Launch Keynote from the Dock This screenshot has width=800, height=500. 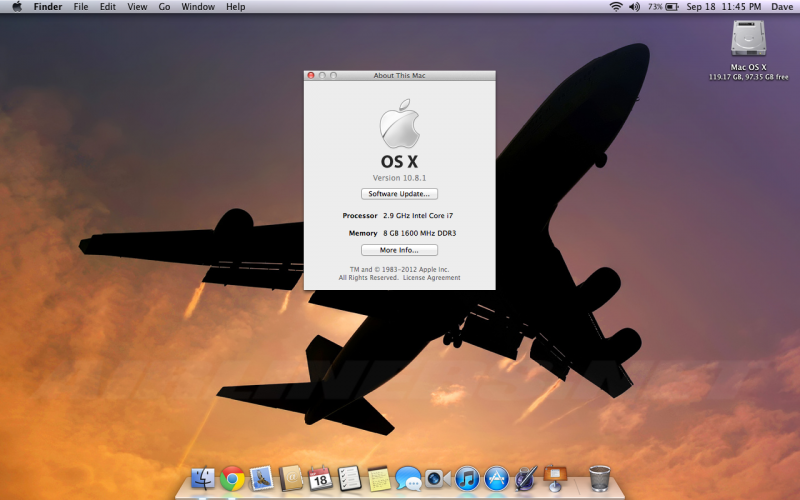coord(555,479)
